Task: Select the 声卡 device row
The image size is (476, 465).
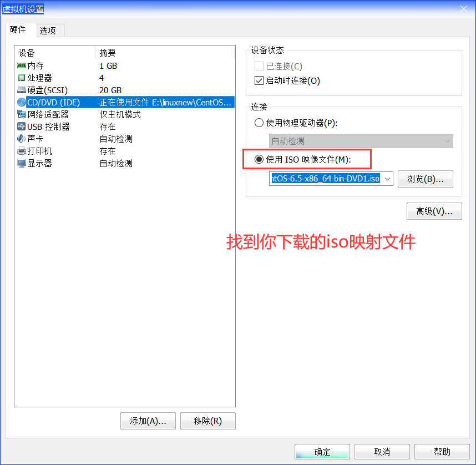Action: point(126,139)
